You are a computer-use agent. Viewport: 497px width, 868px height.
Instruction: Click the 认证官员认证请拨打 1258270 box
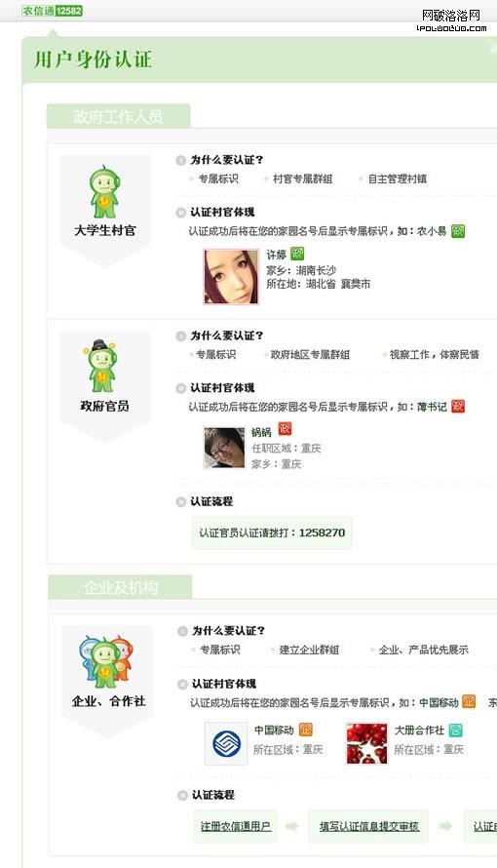pos(272,533)
